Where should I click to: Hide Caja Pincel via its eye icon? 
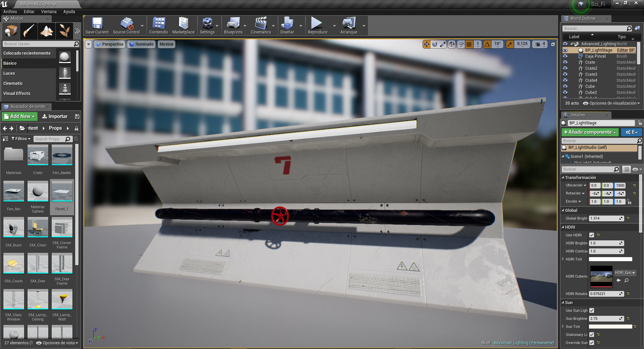pos(565,56)
